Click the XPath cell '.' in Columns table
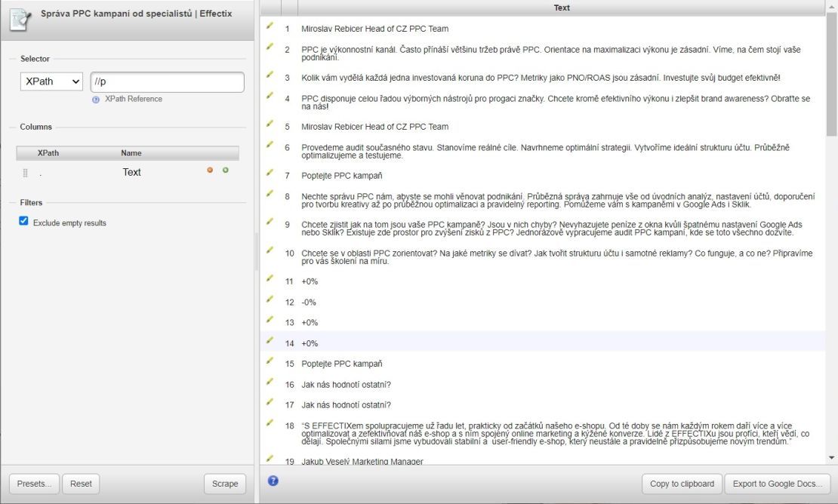Image resolution: width=838 pixels, height=504 pixels. (41, 174)
